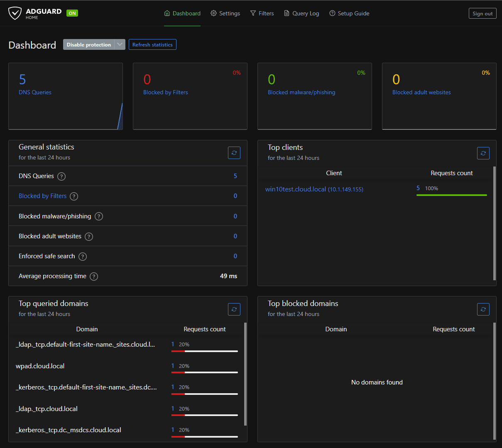Expand the Disable protection dropdown arrow
502x448 pixels.
(120, 45)
